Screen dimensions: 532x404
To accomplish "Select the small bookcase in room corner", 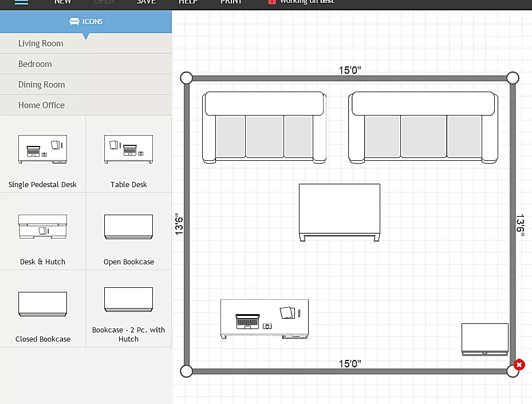I will pos(485,339).
